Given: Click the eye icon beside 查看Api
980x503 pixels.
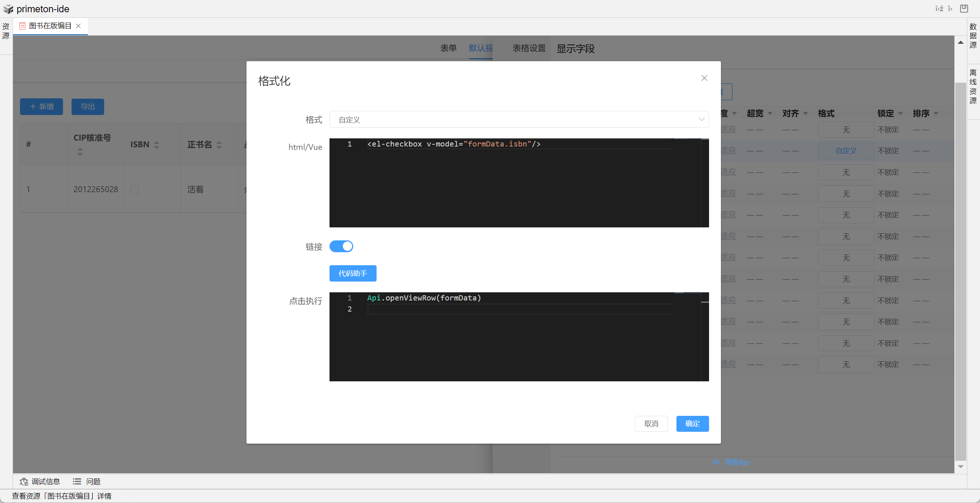Looking at the screenshot, I should 716,462.
